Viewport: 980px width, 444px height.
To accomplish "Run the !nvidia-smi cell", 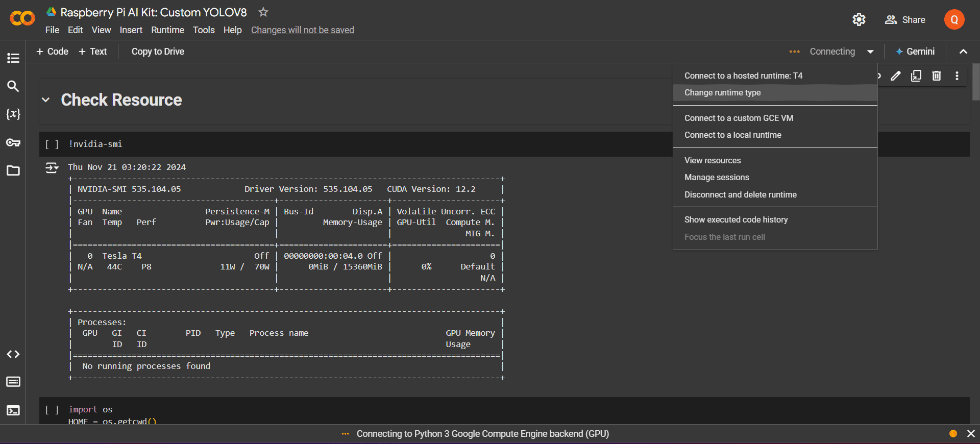I will [52, 144].
